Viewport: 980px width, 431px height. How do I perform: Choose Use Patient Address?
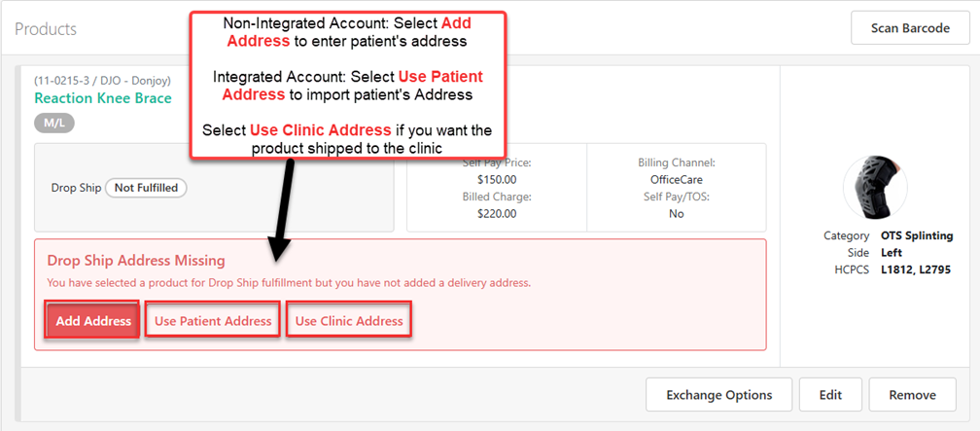click(213, 321)
